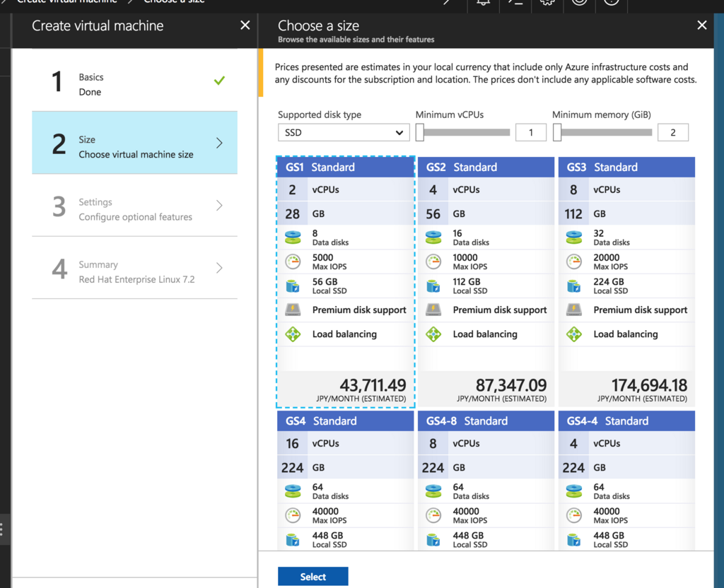
Task: Click the GS3 Load balancing icon
Action: pos(574,334)
